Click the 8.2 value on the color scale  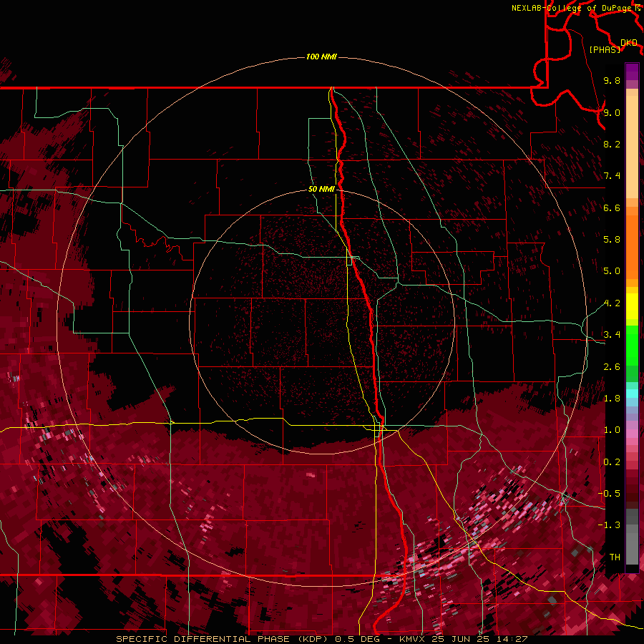(x=612, y=144)
